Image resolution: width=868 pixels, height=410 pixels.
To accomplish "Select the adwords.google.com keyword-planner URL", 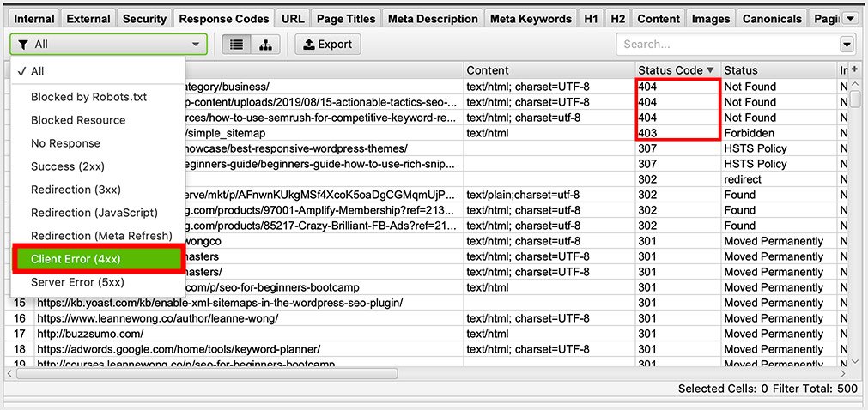I will 249,350.
